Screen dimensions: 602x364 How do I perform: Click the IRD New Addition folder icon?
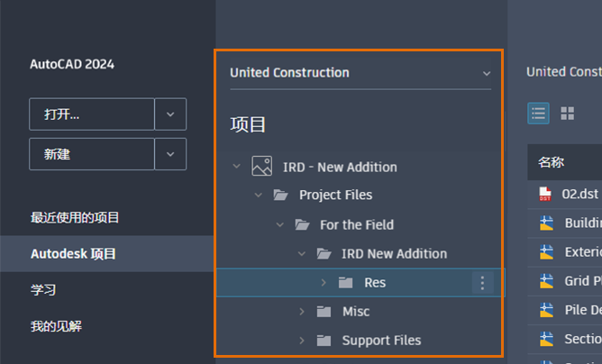point(324,253)
